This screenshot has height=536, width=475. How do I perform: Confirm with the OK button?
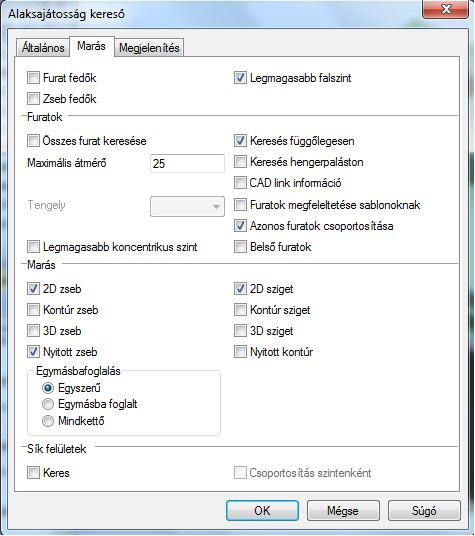coord(262,511)
